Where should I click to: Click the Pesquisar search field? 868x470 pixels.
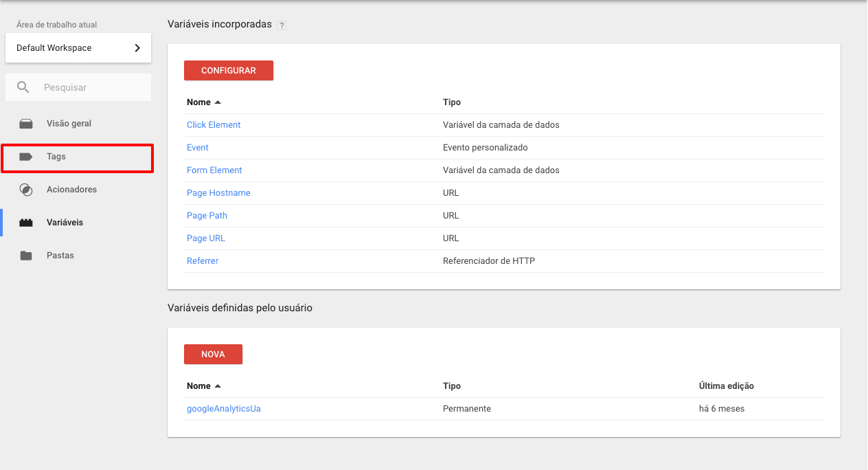click(82, 87)
